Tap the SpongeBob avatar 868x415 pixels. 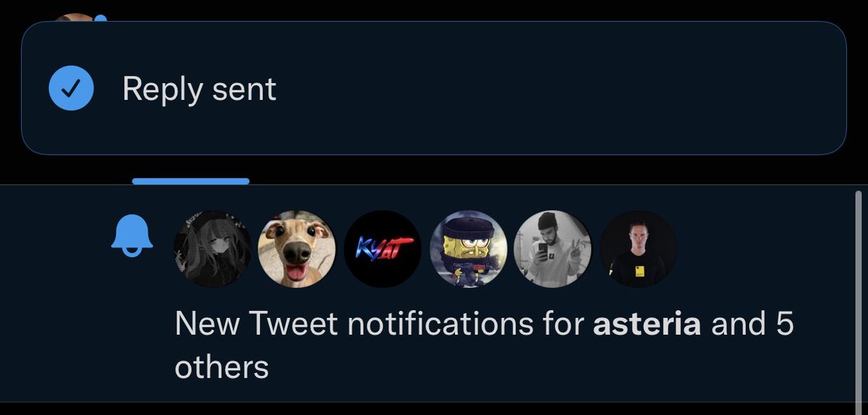[468, 249]
